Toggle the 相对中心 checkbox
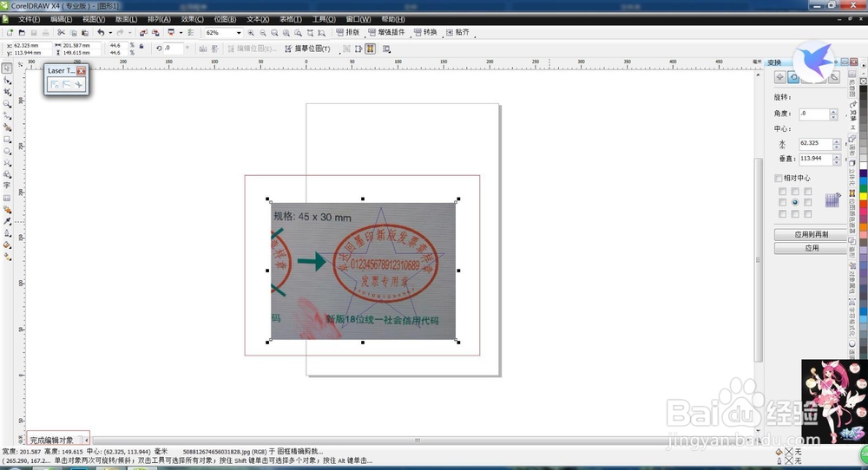The width and height of the screenshot is (868, 470). [779, 178]
